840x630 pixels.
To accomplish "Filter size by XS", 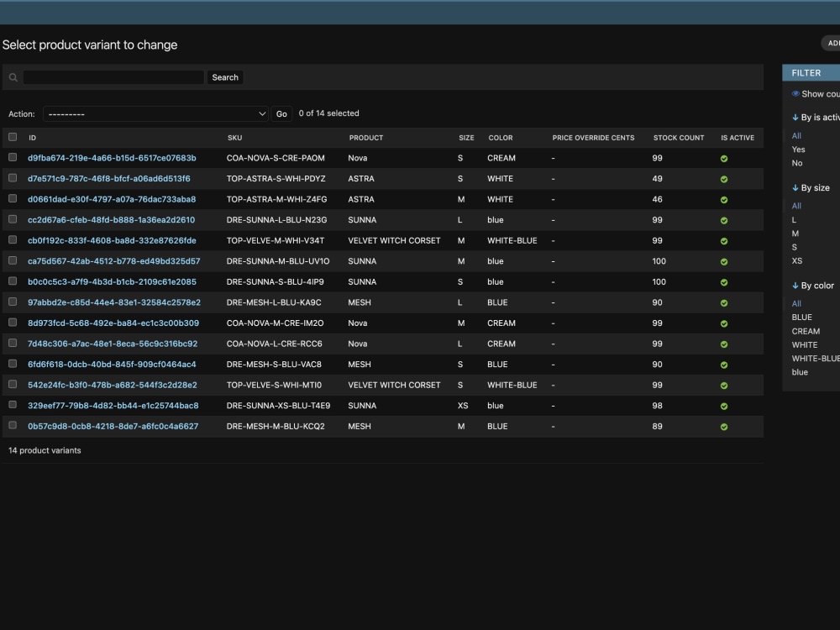I will point(797,261).
